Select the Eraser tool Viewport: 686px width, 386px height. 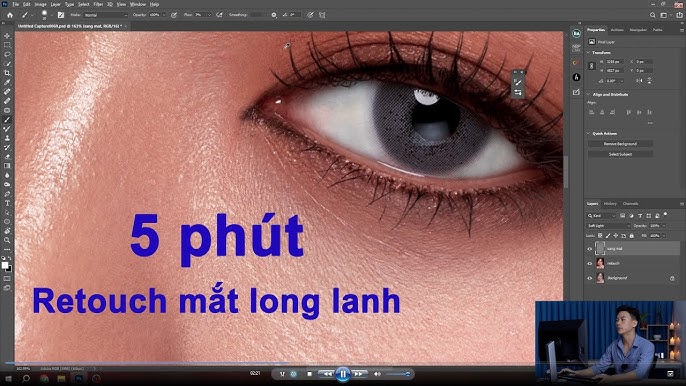[7, 157]
